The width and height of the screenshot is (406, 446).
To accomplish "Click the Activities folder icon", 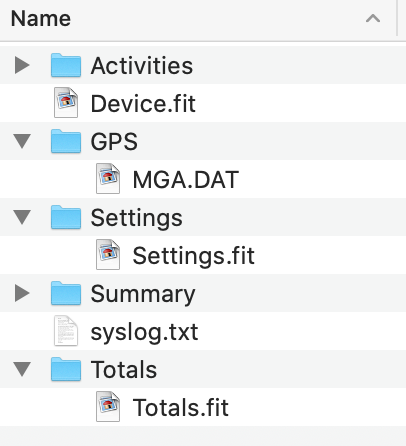I will click(66, 65).
